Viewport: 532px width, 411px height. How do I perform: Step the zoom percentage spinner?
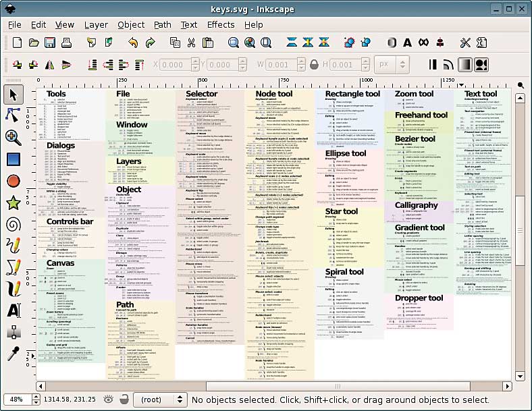pos(36,400)
